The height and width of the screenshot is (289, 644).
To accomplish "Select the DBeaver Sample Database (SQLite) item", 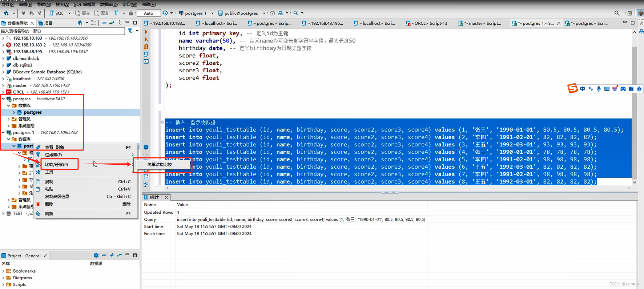I will tap(47, 72).
